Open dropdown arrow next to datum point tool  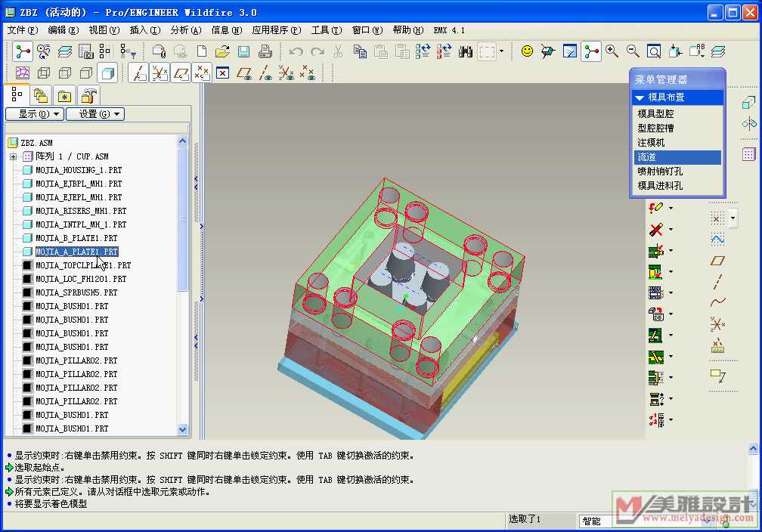tap(733, 218)
